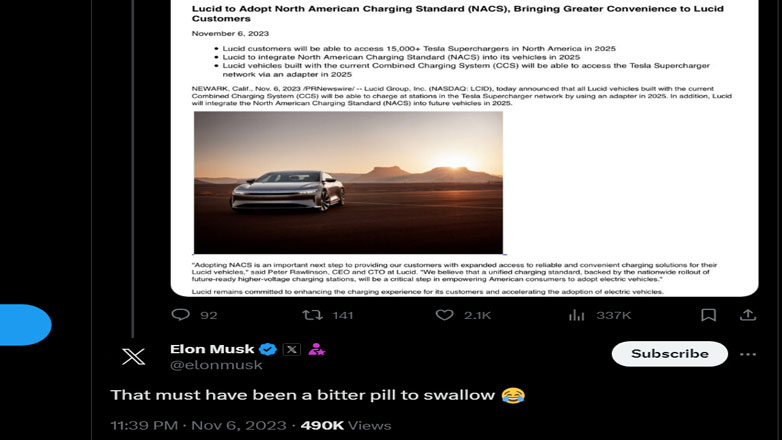Open the @elonmusk handle link
Viewport: 782px width, 440px height.
[x=216, y=365]
